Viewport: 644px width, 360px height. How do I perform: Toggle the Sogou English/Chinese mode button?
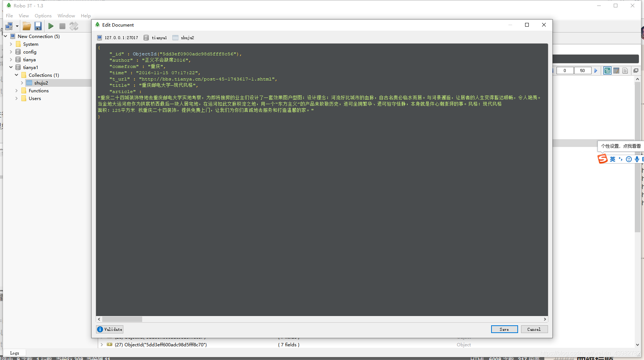pyautogui.click(x=613, y=159)
